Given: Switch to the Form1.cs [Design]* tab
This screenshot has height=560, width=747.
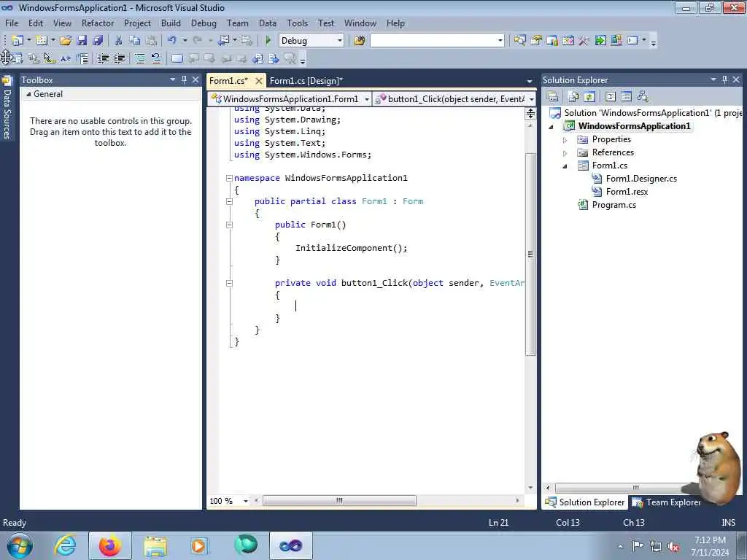Looking at the screenshot, I should point(306,81).
